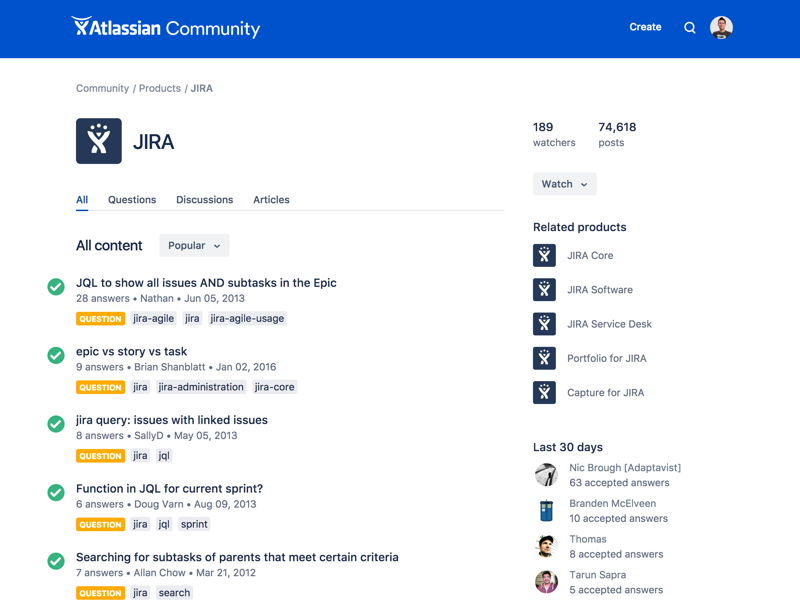This screenshot has width=800, height=600.
Task: Expand the Watch dropdown button
Action: (x=564, y=184)
